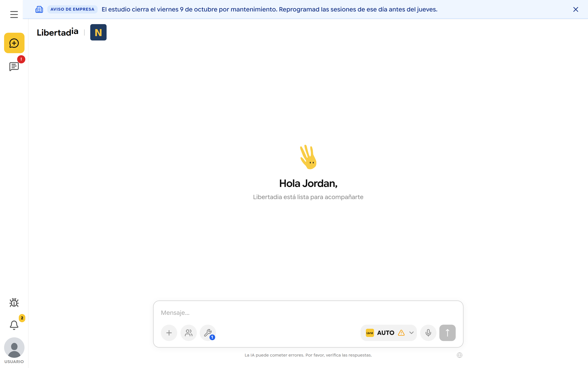Start a new chat with the yellow button
This screenshot has width=588, height=368.
14,43
